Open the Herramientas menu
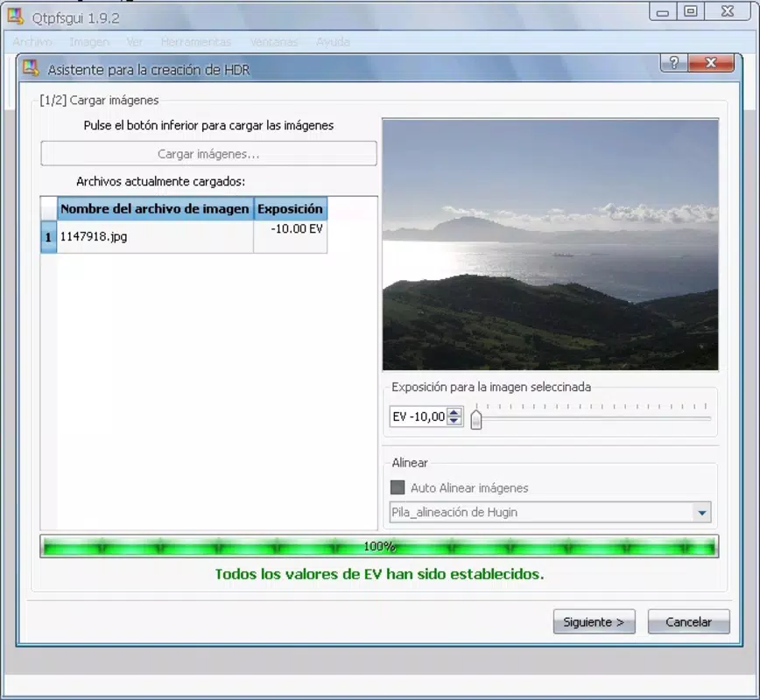The height and width of the screenshot is (700, 760). click(196, 42)
